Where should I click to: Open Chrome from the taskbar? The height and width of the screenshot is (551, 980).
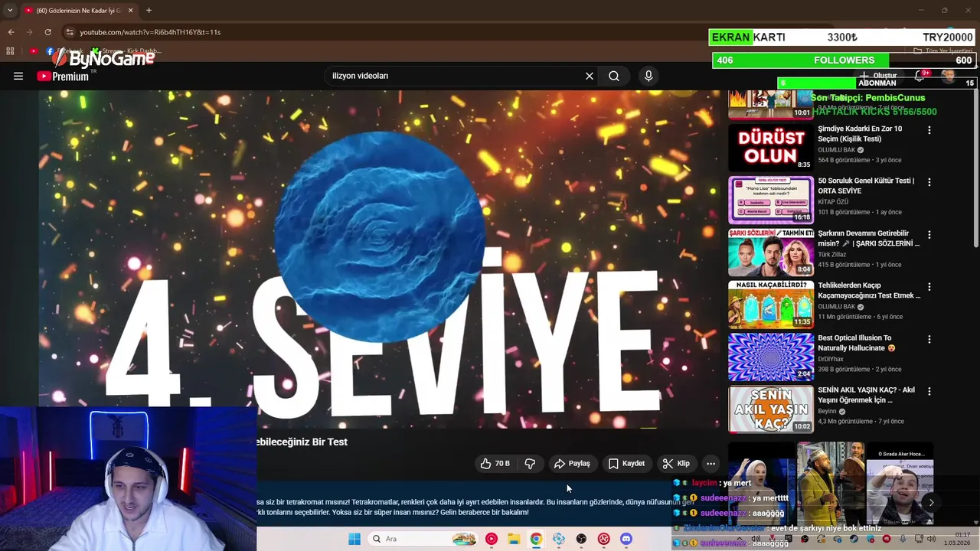pyautogui.click(x=536, y=539)
